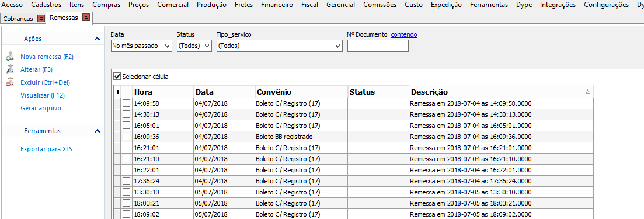
Task: Click the Descrição sort arrow indicator
Action: [587, 92]
